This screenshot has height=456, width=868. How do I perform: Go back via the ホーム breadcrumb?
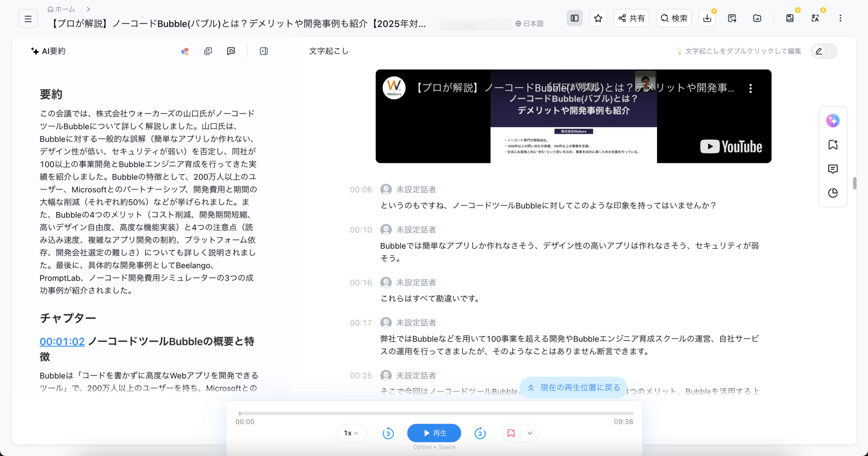pyautogui.click(x=62, y=8)
